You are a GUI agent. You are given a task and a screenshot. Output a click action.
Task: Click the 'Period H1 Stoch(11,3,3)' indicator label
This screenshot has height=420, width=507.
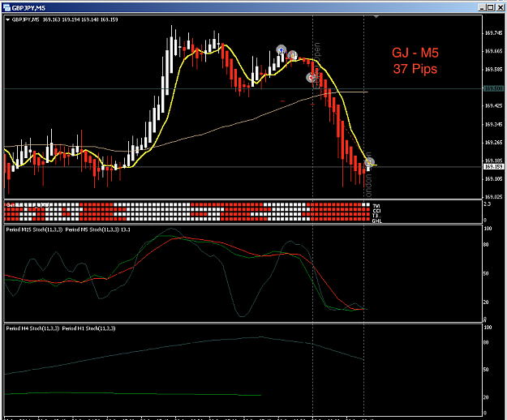pyautogui.click(x=88, y=328)
